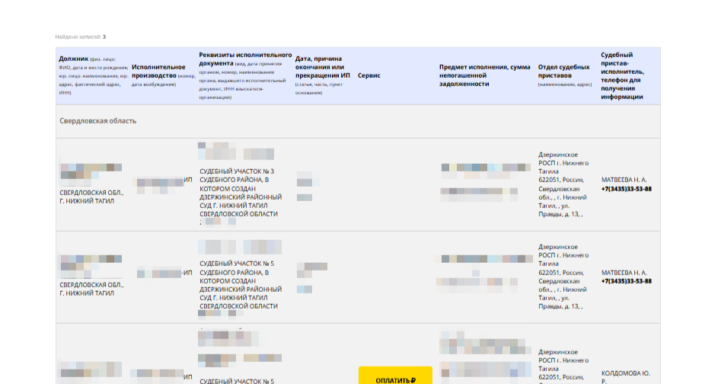Screen dimensions: 705x384
Task: Click Дзержинское РОСП cell in the КОЛДОМОВА row
Action: coord(563,366)
